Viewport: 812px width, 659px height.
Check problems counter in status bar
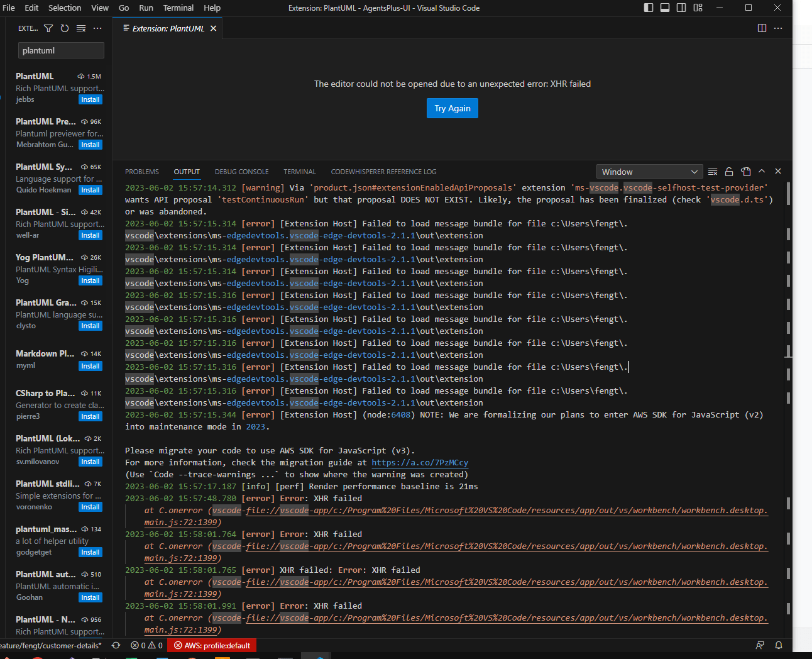coord(146,645)
